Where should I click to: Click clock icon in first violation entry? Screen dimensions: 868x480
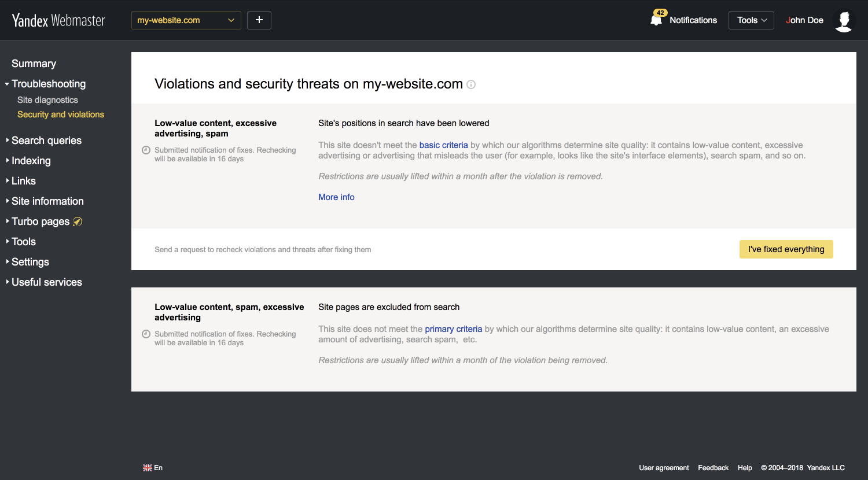[146, 150]
